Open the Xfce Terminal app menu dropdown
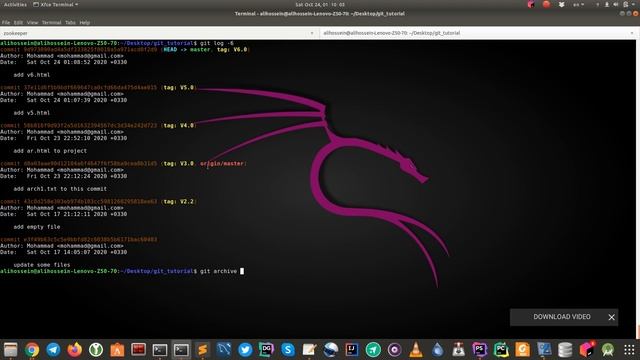 (56, 4)
